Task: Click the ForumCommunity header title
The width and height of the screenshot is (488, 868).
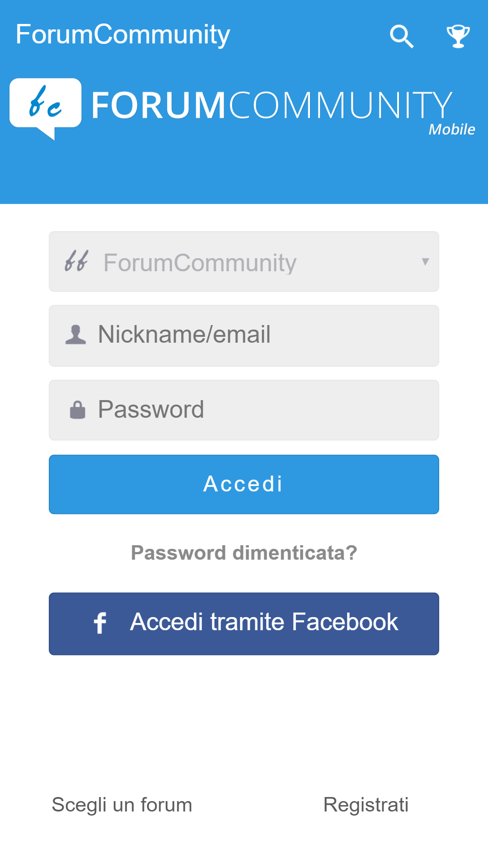Action: pyautogui.click(x=122, y=35)
